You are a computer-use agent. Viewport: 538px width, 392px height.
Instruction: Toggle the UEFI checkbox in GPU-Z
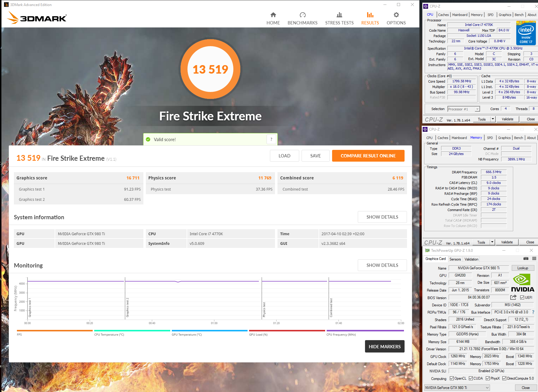click(522, 298)
